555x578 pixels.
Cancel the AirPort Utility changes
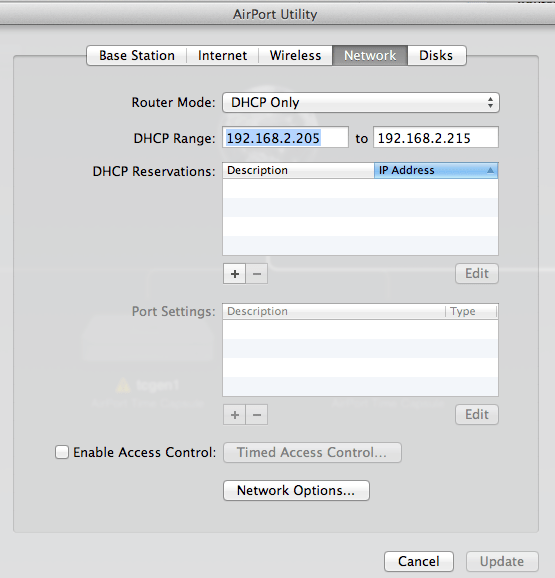(419, 561)
